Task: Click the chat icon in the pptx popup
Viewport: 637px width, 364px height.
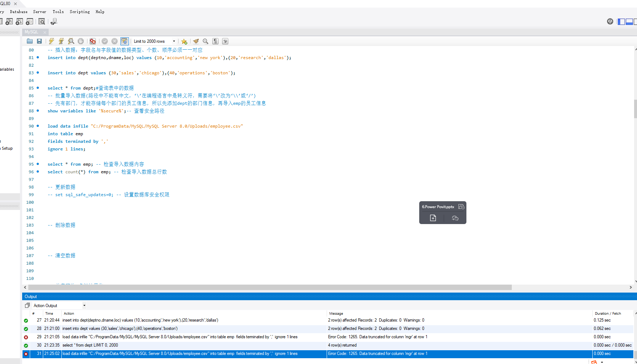Action: tap(455, 218)
